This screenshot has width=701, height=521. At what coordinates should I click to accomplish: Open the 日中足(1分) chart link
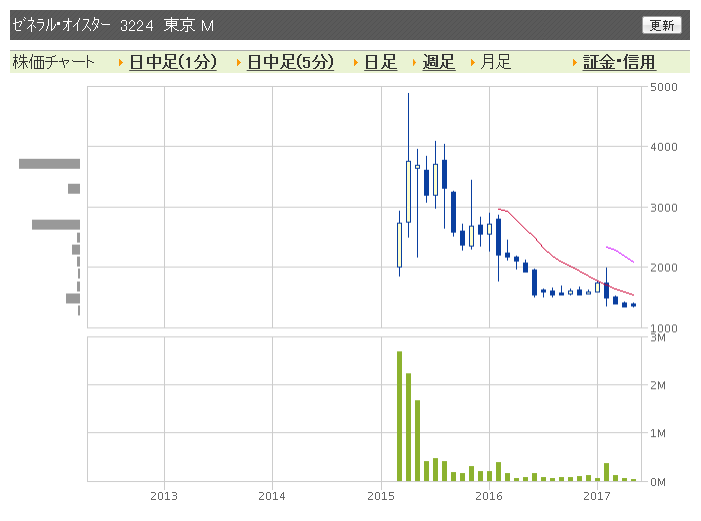(x=173, y=62)
